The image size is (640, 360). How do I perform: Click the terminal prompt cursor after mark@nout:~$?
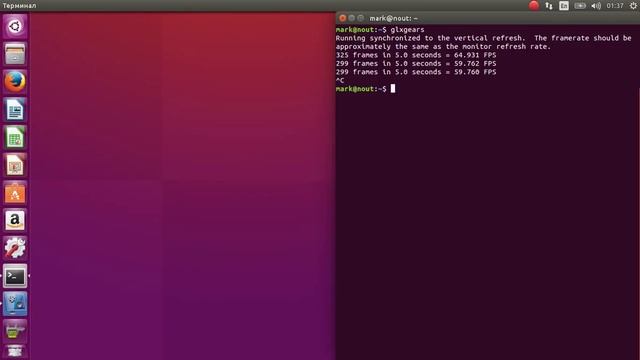coord(393,89)
